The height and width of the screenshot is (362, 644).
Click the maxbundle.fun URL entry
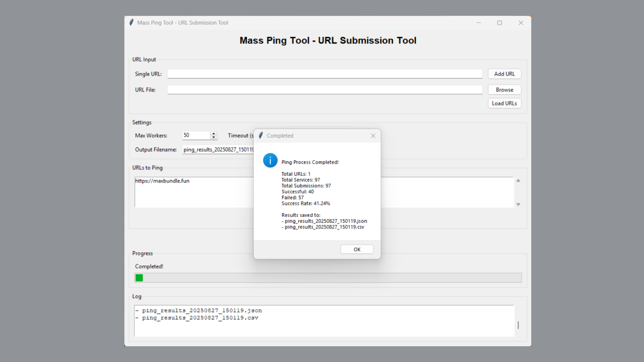pyautogui.click(x=162, y=181)
